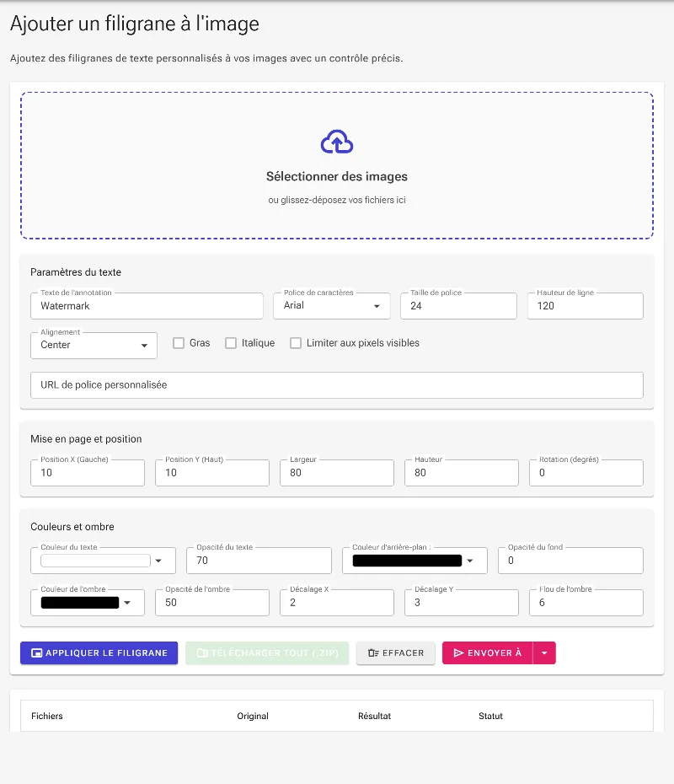Screen dimensions: 674x784
Task: Focus the Position Y (Haut) field
Action: pyautogui.click(x=212, y=473)
